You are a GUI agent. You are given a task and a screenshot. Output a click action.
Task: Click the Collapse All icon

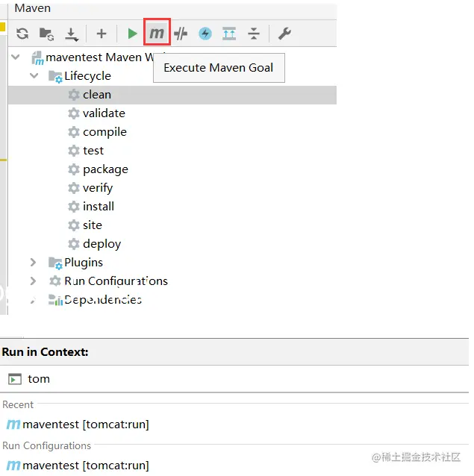coord(254,34)
